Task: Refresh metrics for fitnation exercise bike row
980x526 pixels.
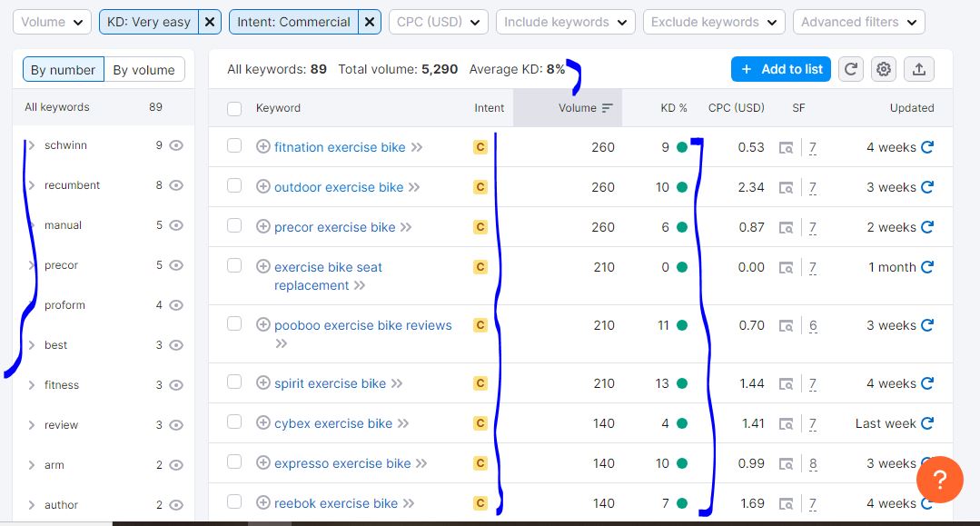Action: 927,147
